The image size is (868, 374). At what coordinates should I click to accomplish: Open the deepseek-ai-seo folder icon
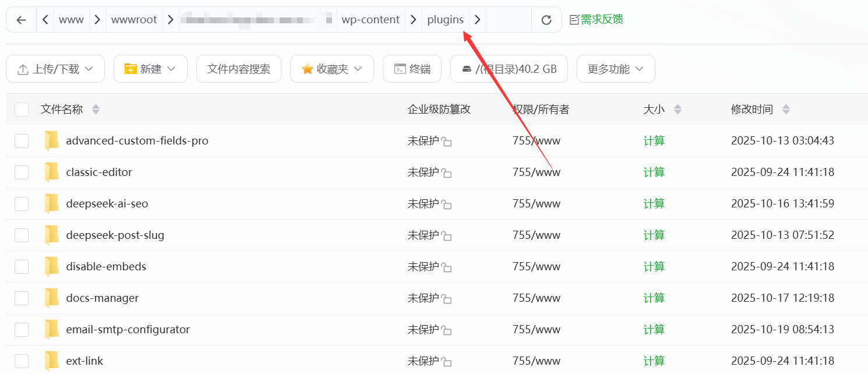[x=52, y=203]
